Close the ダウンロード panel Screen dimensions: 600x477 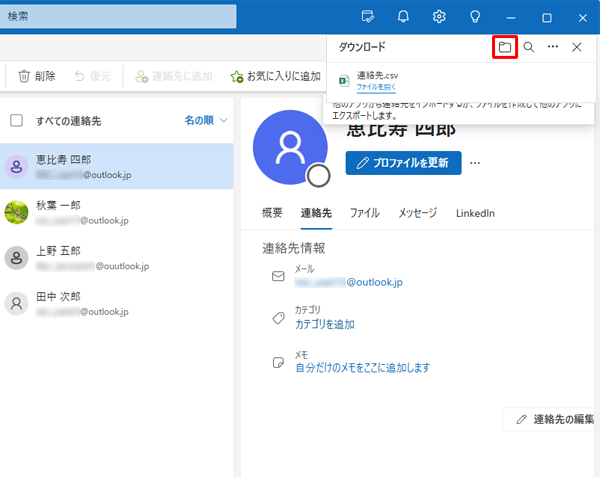576,47
